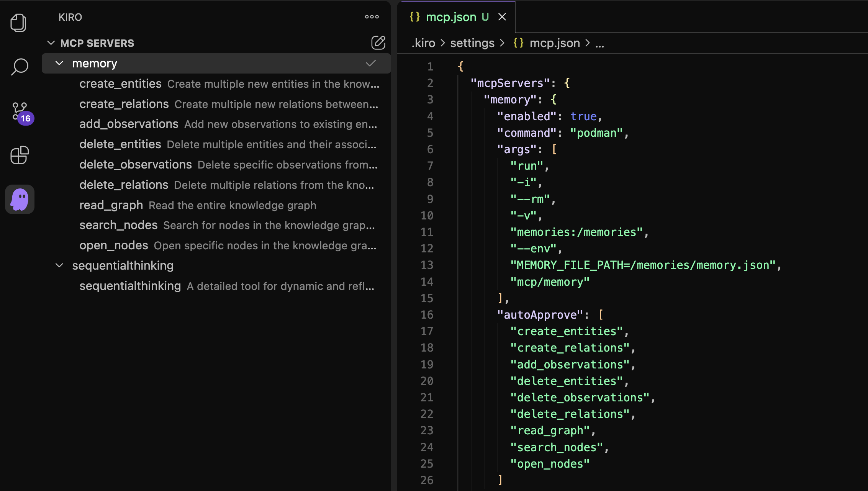Select the read_graph tool entry
This screenshot has width=868, height=491.
[x=111, y=205]
